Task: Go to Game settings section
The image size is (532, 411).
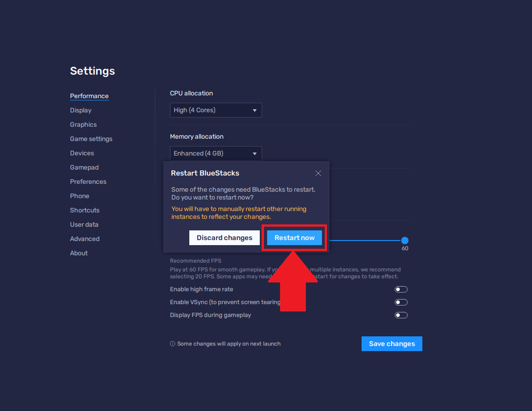Action: click(91, 139)
